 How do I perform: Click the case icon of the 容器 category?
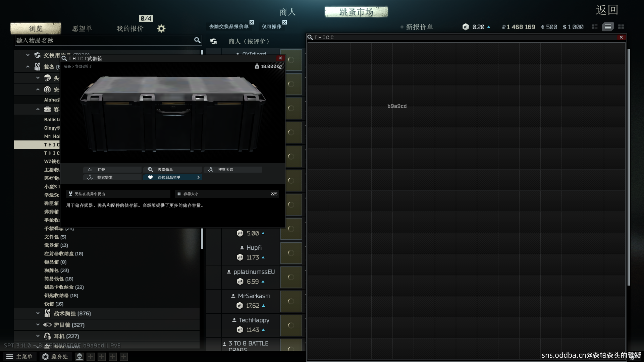47,109
